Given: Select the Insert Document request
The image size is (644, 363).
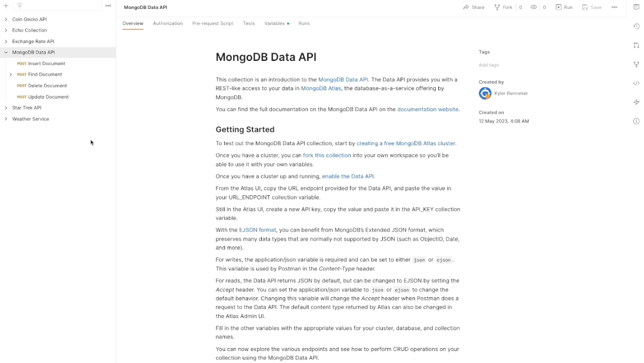Looking at the screenshot, I should [47, 63].
